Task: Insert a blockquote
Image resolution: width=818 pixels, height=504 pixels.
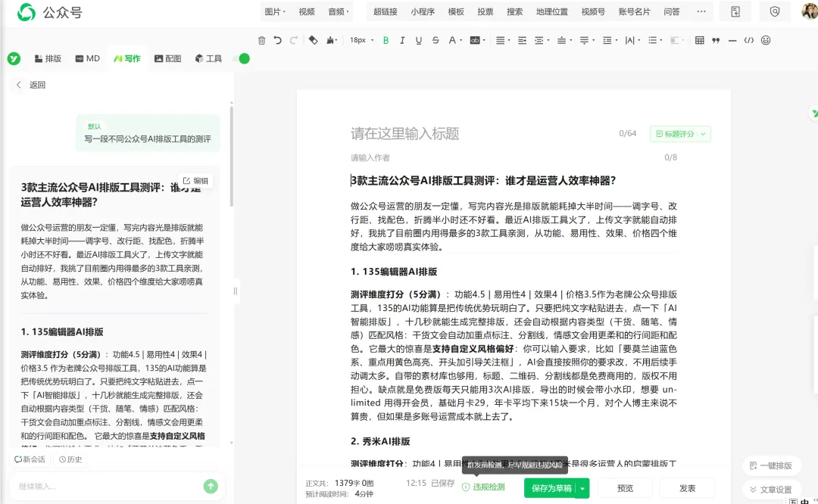Action: click(716, 40)
